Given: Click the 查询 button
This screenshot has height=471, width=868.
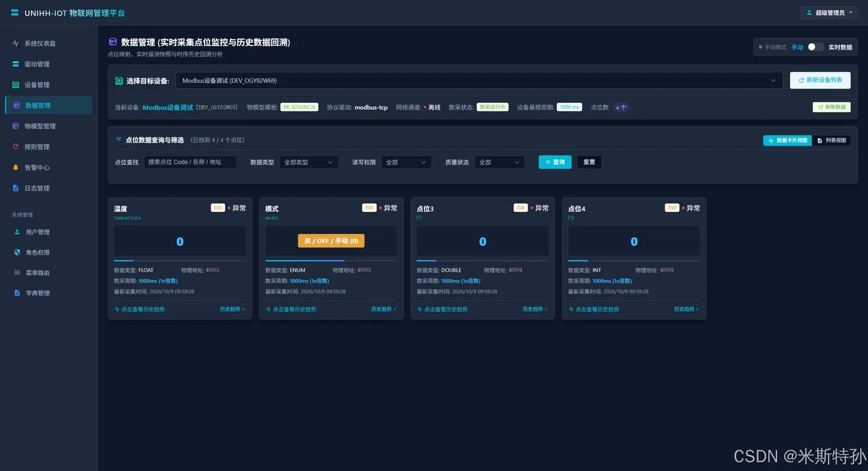Looking at the screenshot, I should (x=555, y=162).
